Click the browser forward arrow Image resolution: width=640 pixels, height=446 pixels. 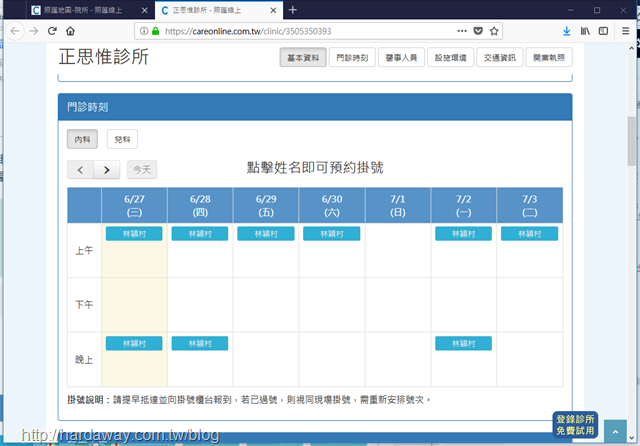[34, 31]
